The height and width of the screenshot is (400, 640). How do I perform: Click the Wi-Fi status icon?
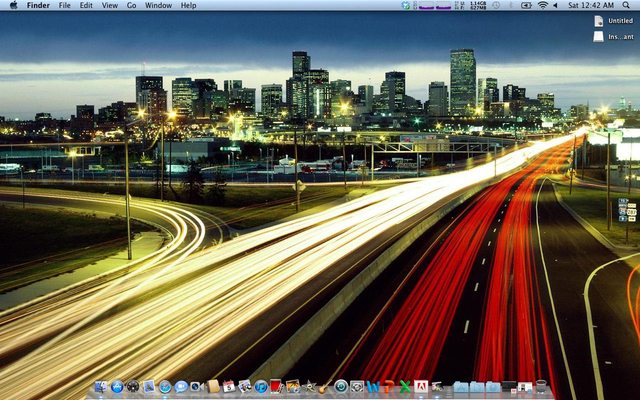point(543,5)
